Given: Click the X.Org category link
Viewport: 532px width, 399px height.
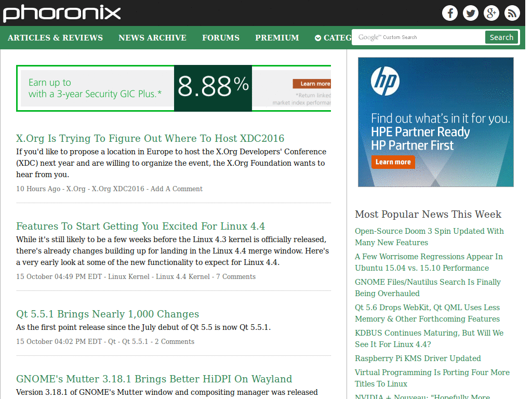Looking at the screenshot, I should 76,189.
